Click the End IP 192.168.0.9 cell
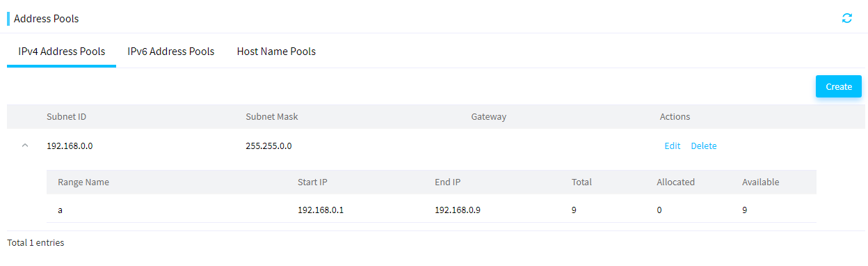The width and height of the screenshot is (868, 266). click(458, 209)
